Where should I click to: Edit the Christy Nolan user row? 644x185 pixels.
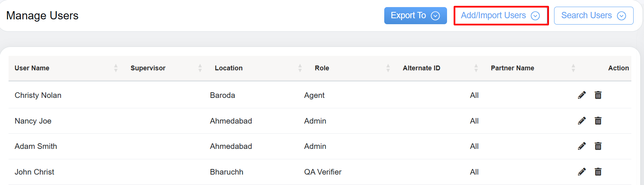pyautogui.click(x=582, y=95)
